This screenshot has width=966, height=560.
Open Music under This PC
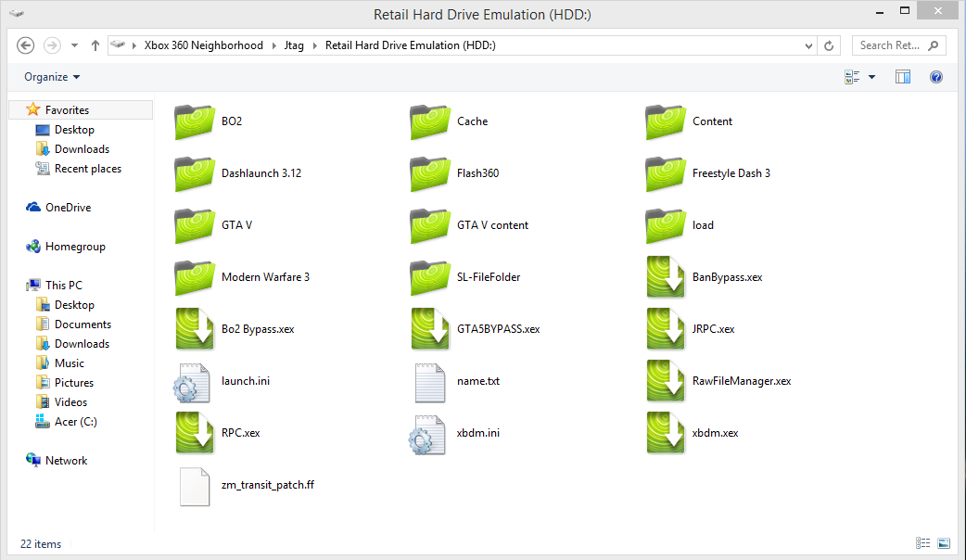(69, 363)
